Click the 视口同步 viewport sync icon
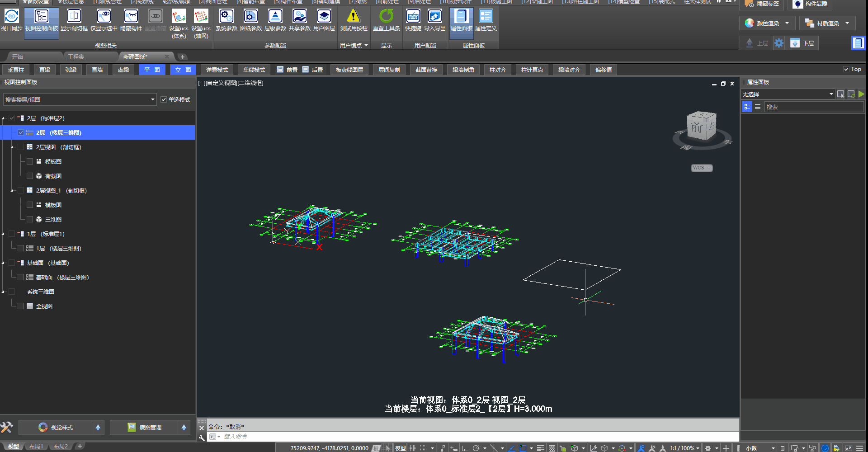The image size is (868, 452). tap(11, 17)
